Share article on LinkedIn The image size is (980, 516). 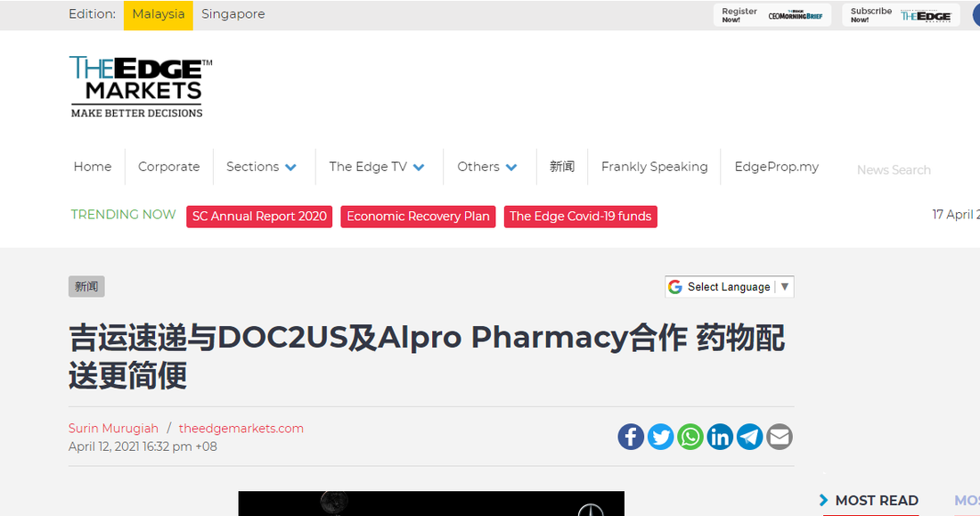click(x=720, y=437)
